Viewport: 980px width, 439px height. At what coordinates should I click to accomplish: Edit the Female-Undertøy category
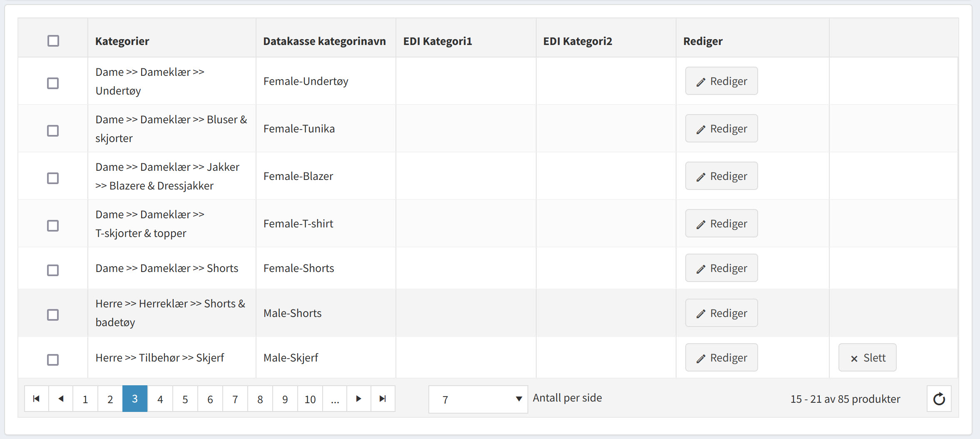click(721, 81)
